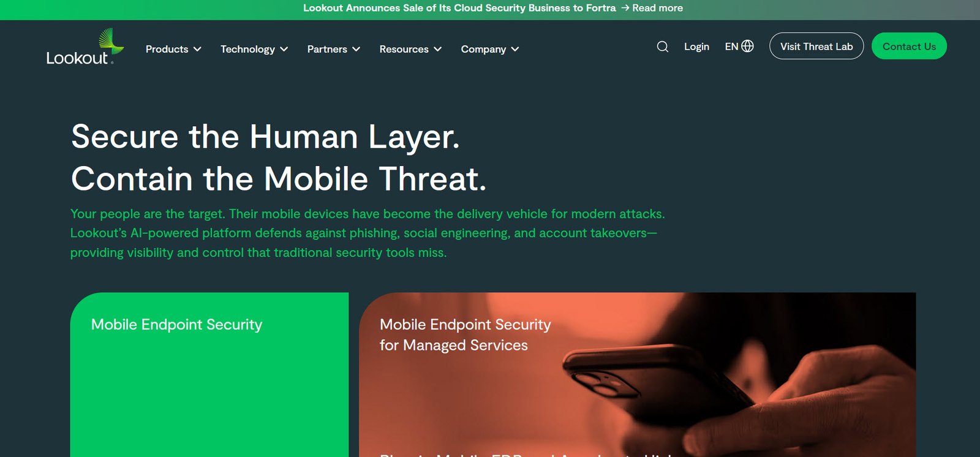This screenshot has width=980, height=457.
Task: Expand the Company chevron
Action: 515,49
